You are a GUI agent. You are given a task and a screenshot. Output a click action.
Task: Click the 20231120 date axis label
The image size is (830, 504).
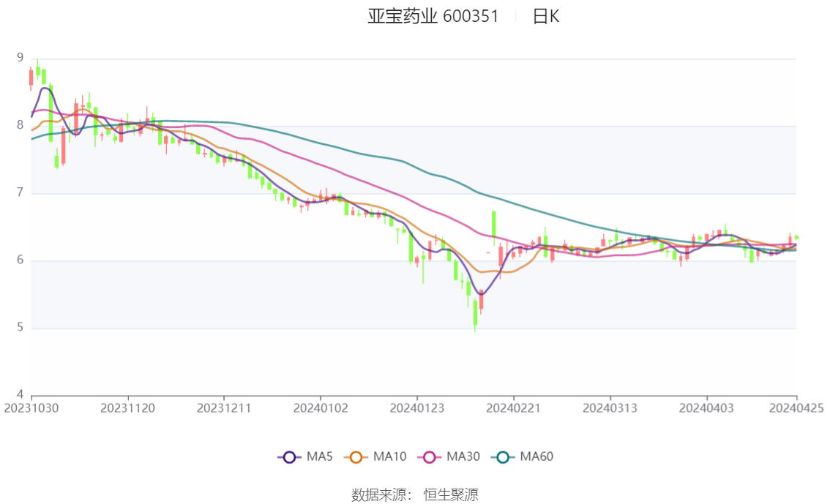click(x=127, y=408)
